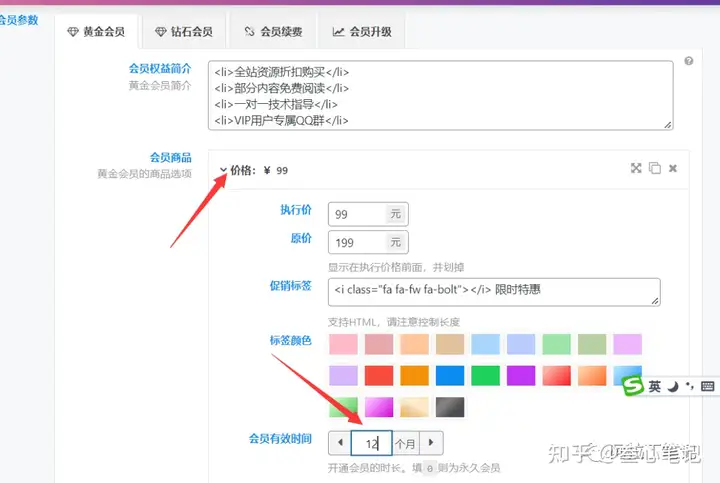Viewport: 720px width, 483px height.
Task: Click the 标签颜色 label
Action: tap(291, 340)
